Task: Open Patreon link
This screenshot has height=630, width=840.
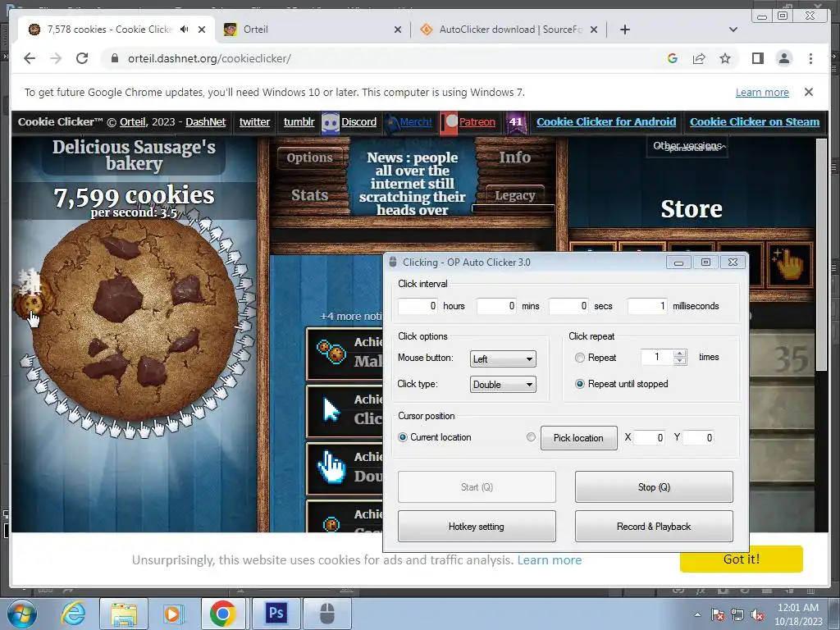Action: [x=477, y=121]
